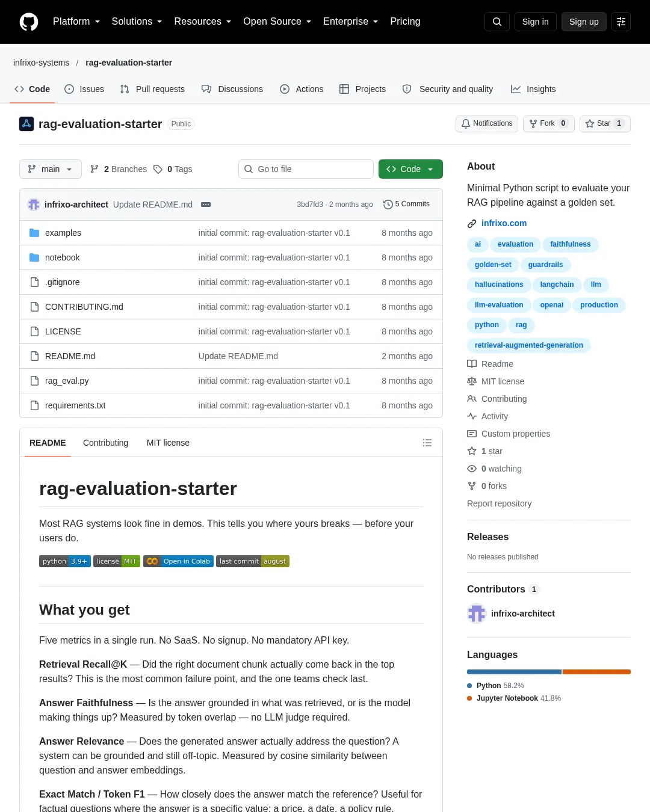Switch to the Actions tab
The width and height of the screenshot is (650, 812).
click(x=302, y=89)
